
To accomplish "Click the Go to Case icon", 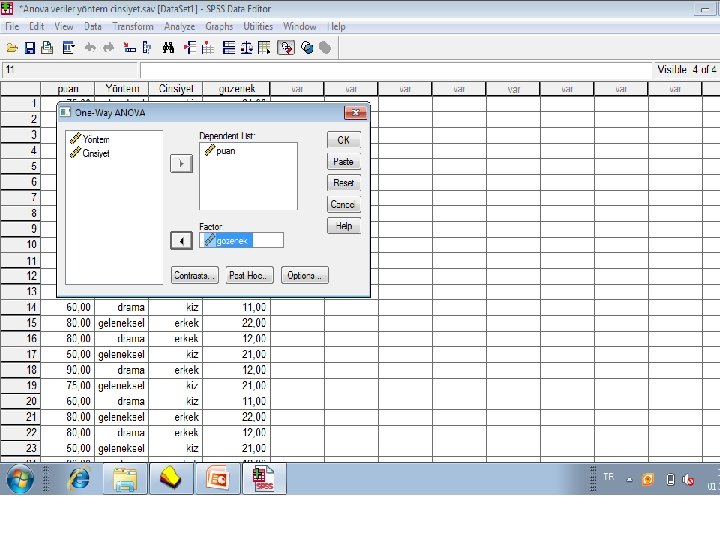I will click(130, 48).
